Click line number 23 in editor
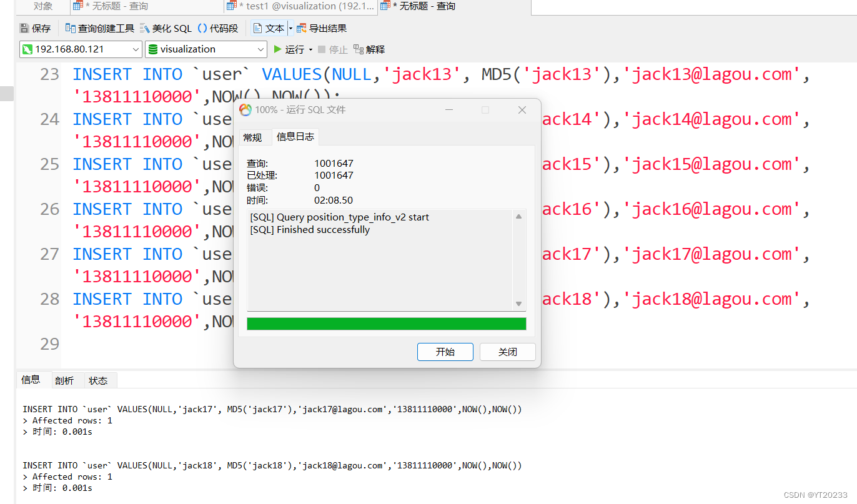The width and height of the screenshot is (857, 504). [49, 75]
